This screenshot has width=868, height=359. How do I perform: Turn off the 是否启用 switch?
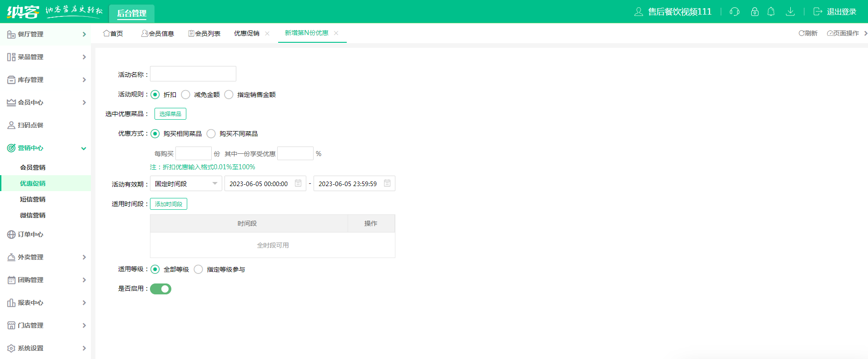pyautogui.click(x=161, y=289)
